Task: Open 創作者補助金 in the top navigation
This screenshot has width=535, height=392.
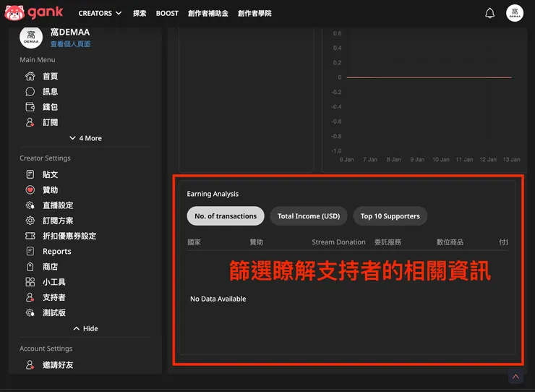Action: click(x=208, y=13)
